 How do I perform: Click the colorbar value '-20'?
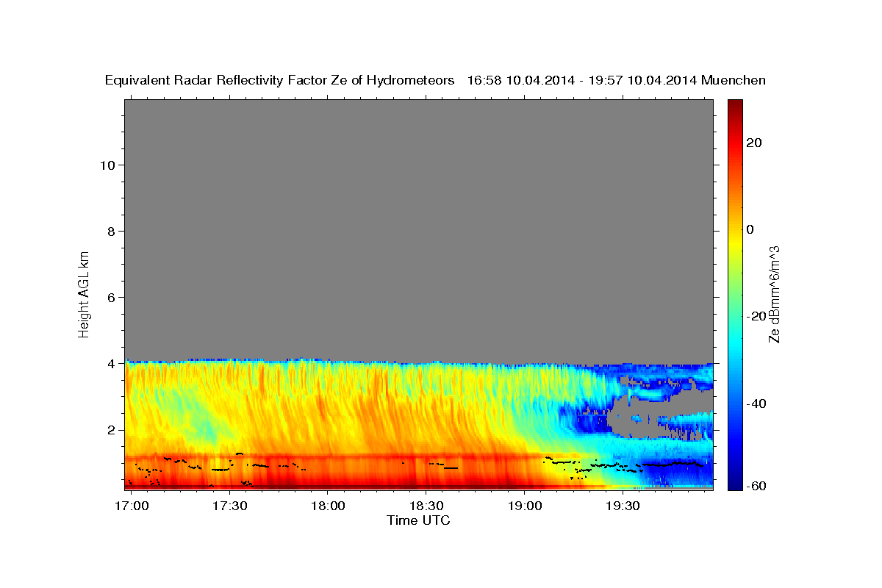pyautogui.click(x=756, y=316)
